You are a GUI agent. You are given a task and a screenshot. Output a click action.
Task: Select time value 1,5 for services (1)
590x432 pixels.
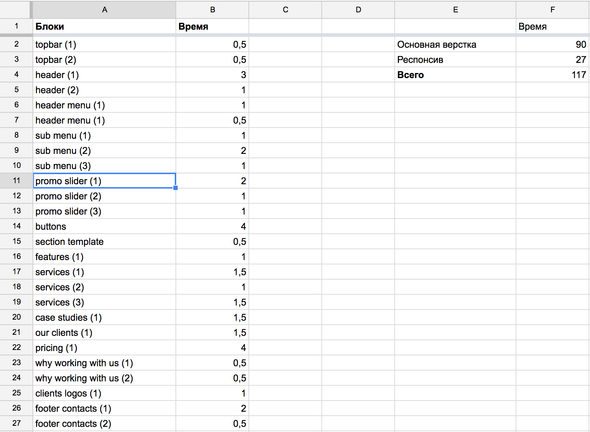[x=212, y=272]
